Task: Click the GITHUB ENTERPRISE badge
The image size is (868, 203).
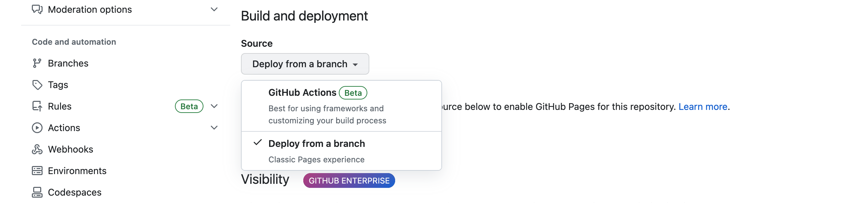Action: coord(349,181)
